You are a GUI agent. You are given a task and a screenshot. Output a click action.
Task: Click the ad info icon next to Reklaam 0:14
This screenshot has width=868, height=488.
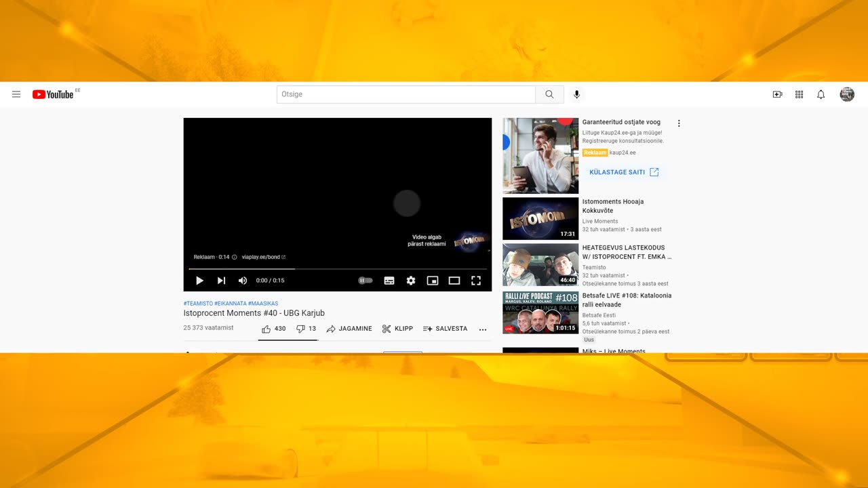(235, 257)
